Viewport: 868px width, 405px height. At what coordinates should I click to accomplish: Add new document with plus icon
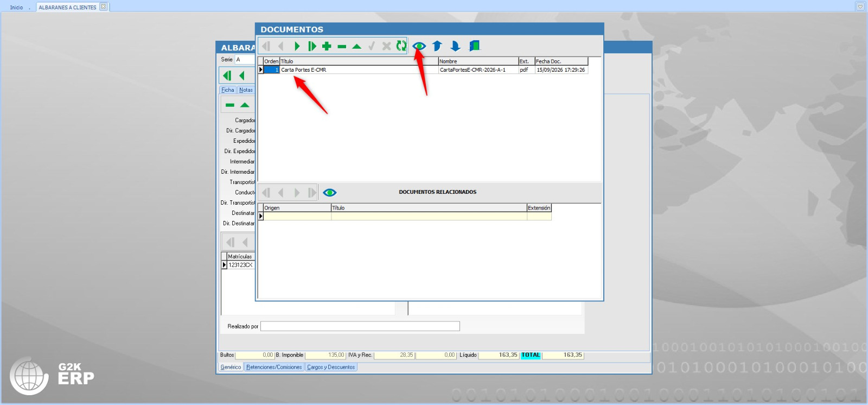click(x=327, y=46)
